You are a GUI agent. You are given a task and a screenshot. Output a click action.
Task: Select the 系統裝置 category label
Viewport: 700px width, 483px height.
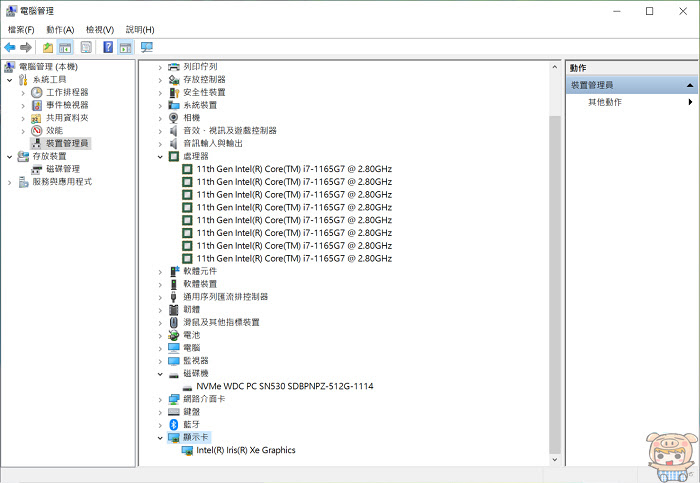(200, 105)
